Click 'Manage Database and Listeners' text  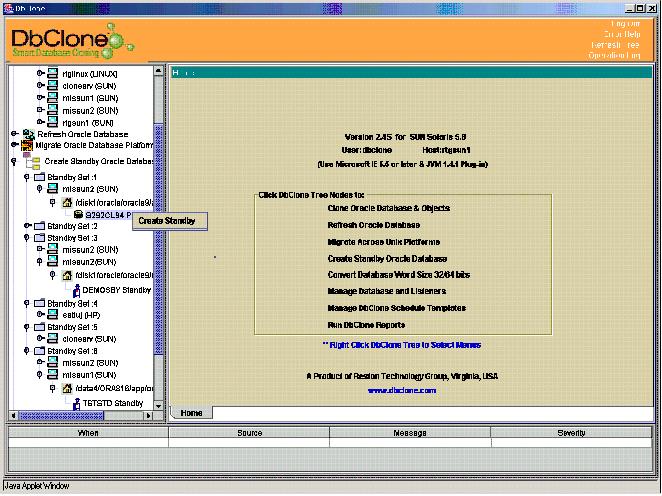[387, 291]
